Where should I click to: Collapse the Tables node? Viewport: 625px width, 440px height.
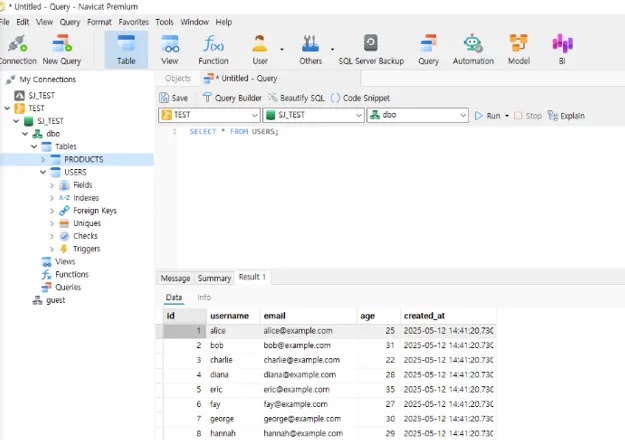pos(34,146)
